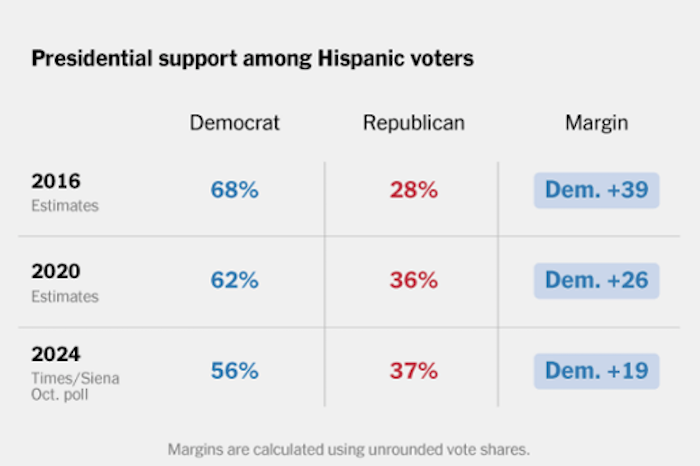
Task: Click the 2016 row label
Action: pyautogui.click(x=56, y=181)
